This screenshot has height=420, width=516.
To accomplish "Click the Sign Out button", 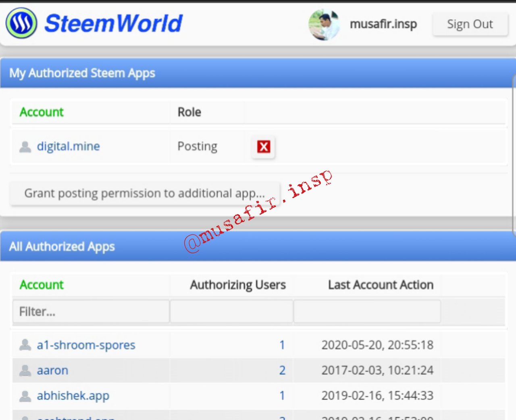I will (x=470, y=24).
